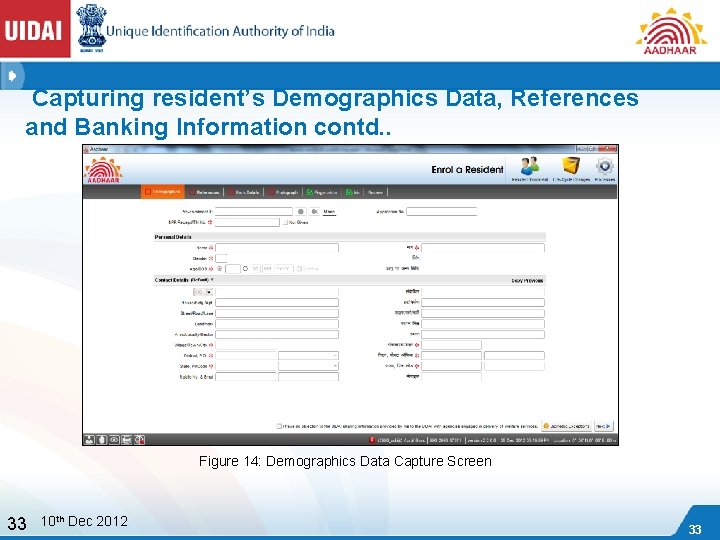Screen dimensions: 720x540
Task: Click the Biometric Exceptions button
Action: point(566,426)
